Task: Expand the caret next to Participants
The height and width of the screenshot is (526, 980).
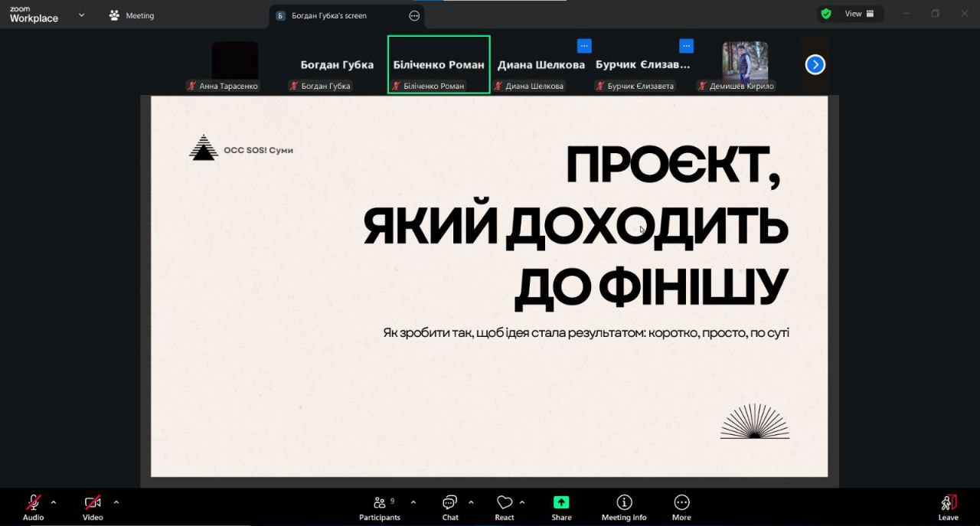Action: [x=413, y=502]
